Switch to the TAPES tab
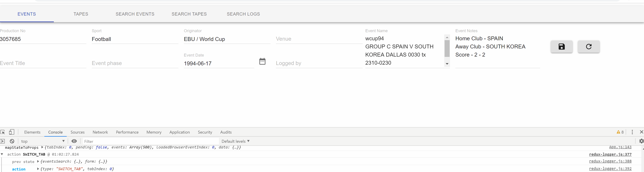Viewport: 644px width, 172px height. (x=81, y=14)
